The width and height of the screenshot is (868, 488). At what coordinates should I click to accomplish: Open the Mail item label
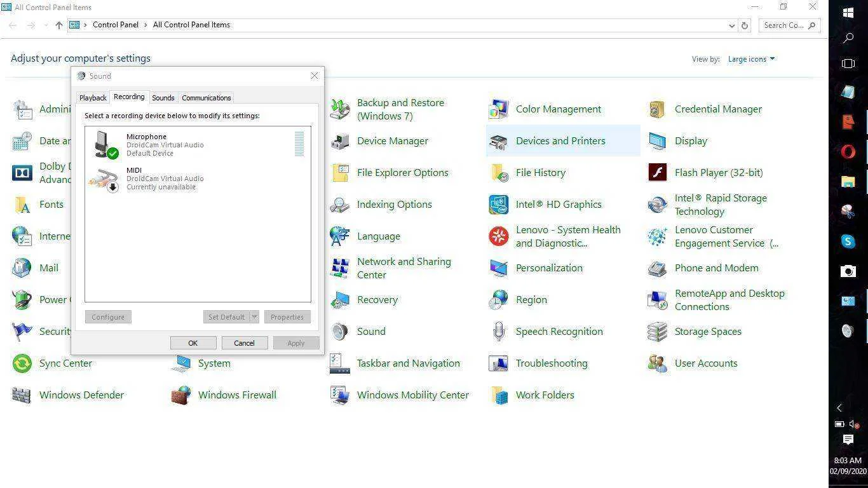pyautogui.click(x=49, y=268)
